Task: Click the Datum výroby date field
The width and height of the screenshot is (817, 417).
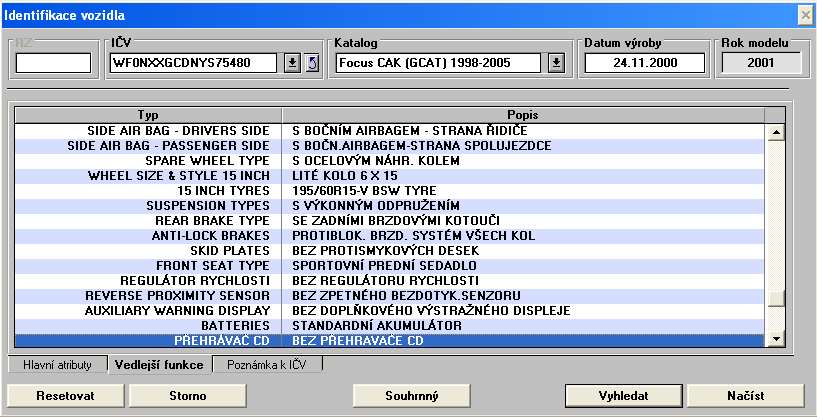Action: pyautogui.click(x=644, y=64)
